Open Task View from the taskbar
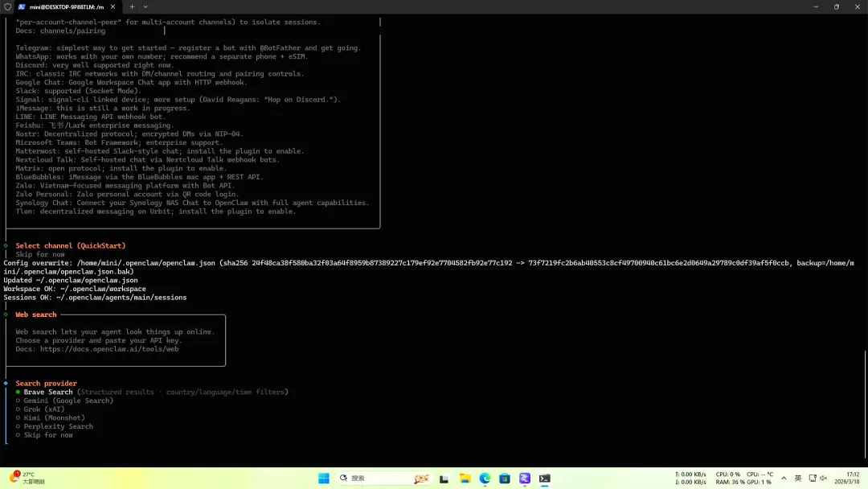This screenshot has height=489, width=868. (x=444, y=479)
